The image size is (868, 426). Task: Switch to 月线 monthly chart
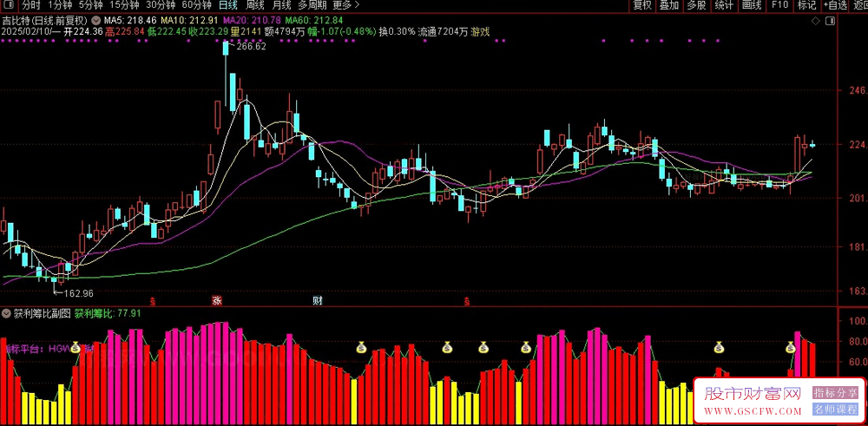pos(282,5)
